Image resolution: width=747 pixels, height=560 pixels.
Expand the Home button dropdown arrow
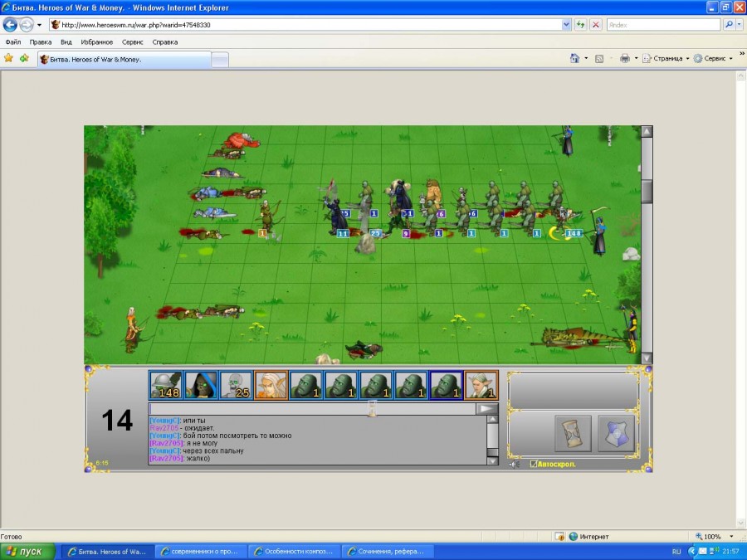(586, 59)
